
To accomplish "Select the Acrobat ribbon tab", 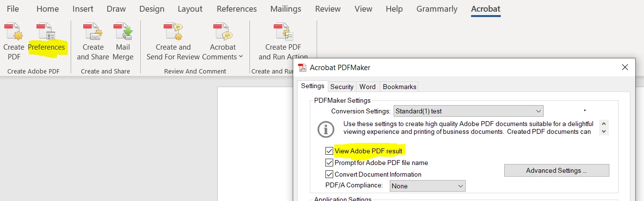I will pos(486,9).
